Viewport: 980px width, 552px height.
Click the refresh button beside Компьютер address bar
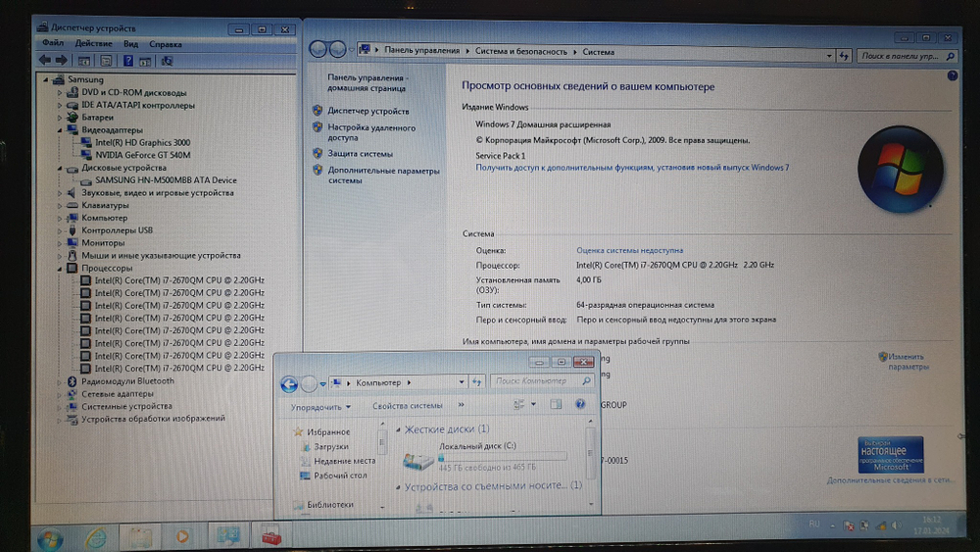477,381
